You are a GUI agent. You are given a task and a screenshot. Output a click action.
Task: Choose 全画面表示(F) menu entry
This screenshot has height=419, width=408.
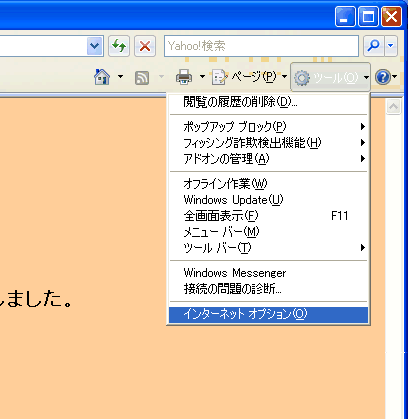(x=269, y=216)
